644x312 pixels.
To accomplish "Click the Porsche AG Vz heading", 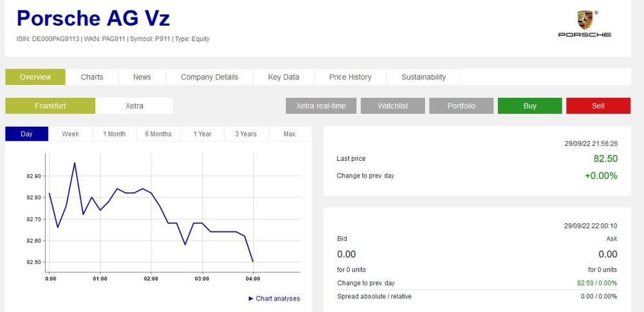I will coord(93,18).
